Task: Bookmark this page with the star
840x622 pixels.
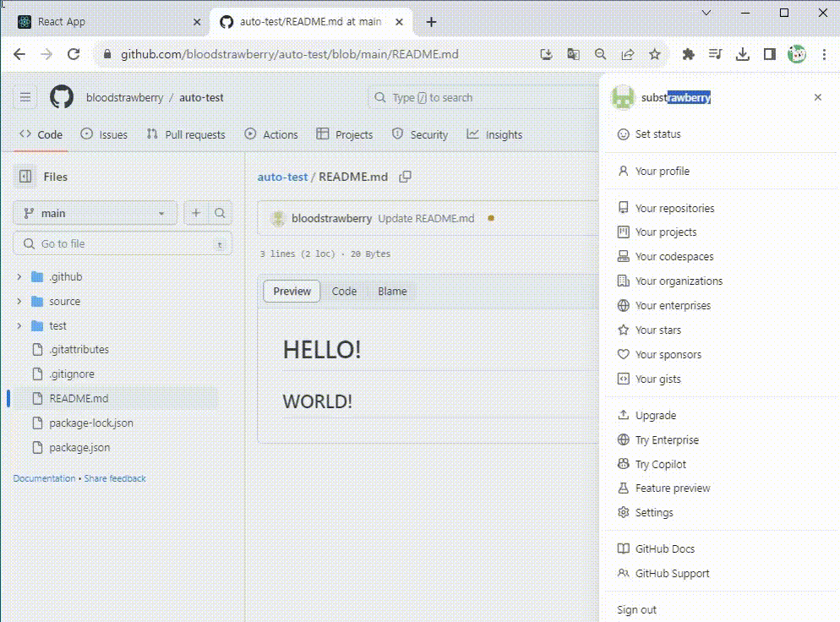Action: coord(655,54)
